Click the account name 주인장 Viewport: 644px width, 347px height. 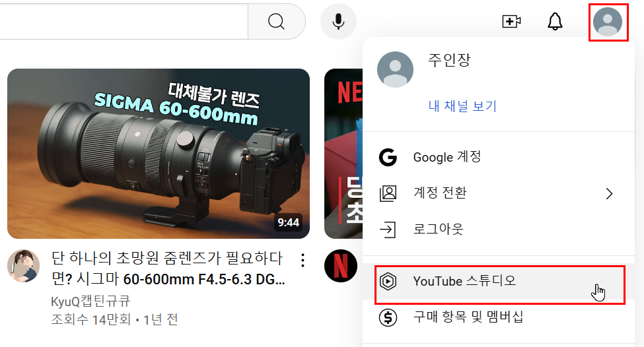point(449,60)
